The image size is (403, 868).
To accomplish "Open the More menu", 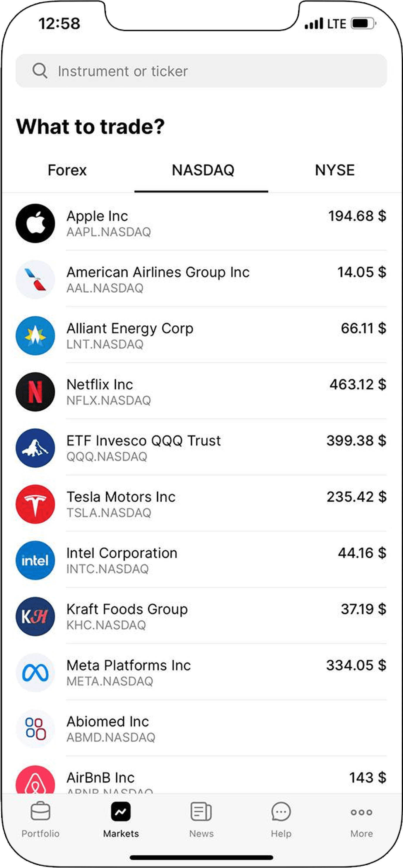I will 361,820.
